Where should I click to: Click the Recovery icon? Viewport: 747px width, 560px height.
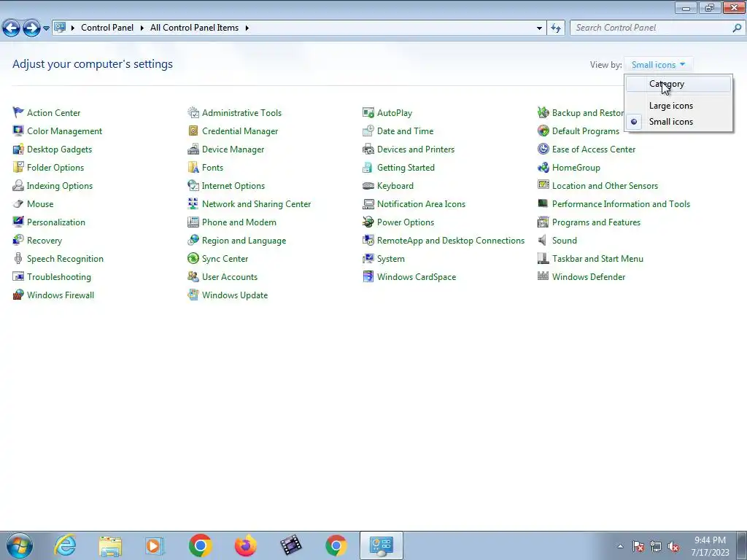tap(18, 241)
